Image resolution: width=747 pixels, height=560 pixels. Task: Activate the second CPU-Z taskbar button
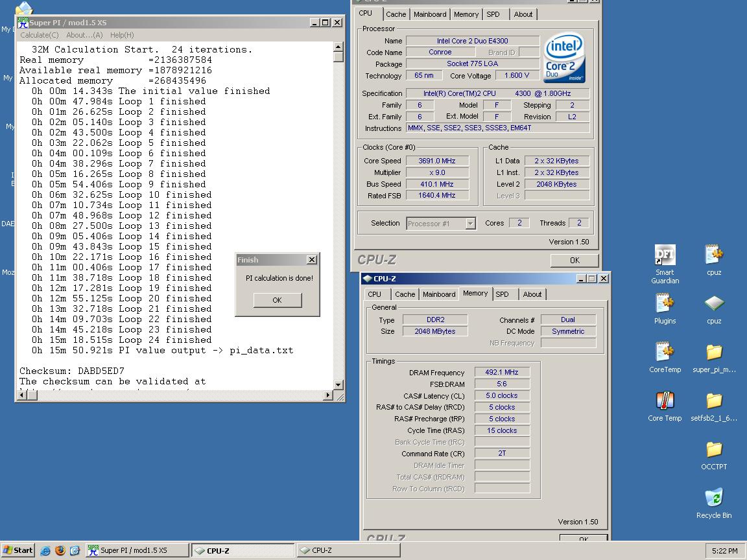tap(348, 550)
